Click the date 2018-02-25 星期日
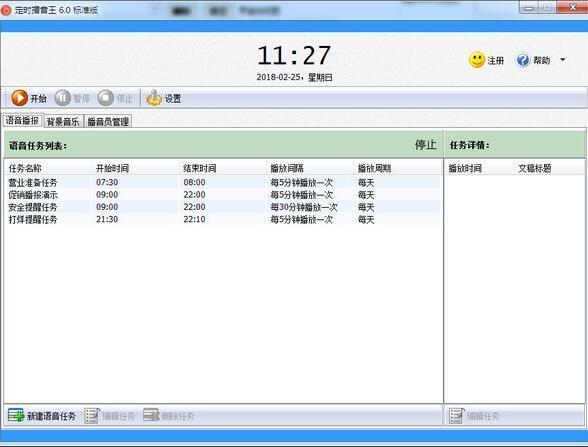The height and width of the screenshot is (447, 588). (294, 77)
